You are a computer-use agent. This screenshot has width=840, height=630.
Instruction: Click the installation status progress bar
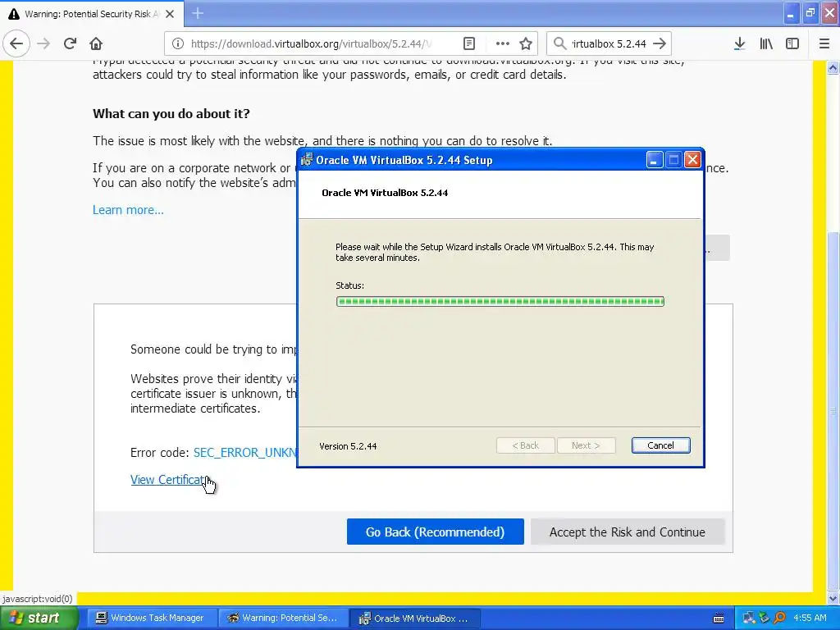click(x=500, y=302)
